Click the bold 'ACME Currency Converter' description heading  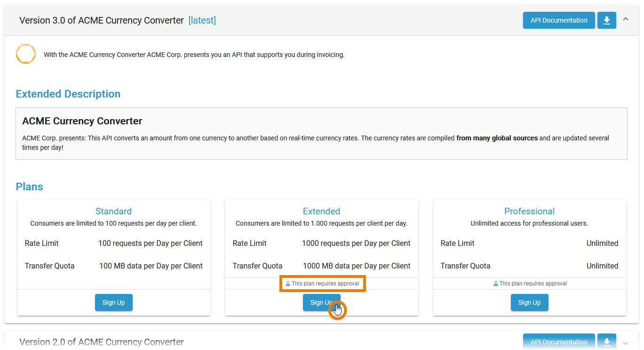[82, 121]
